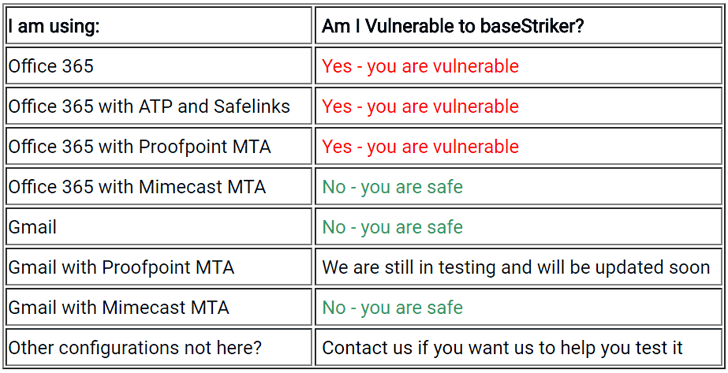Click the red vulnerable result for Office 365
The width and height of the screenshot is (728, 373).
tap(420, 66)
